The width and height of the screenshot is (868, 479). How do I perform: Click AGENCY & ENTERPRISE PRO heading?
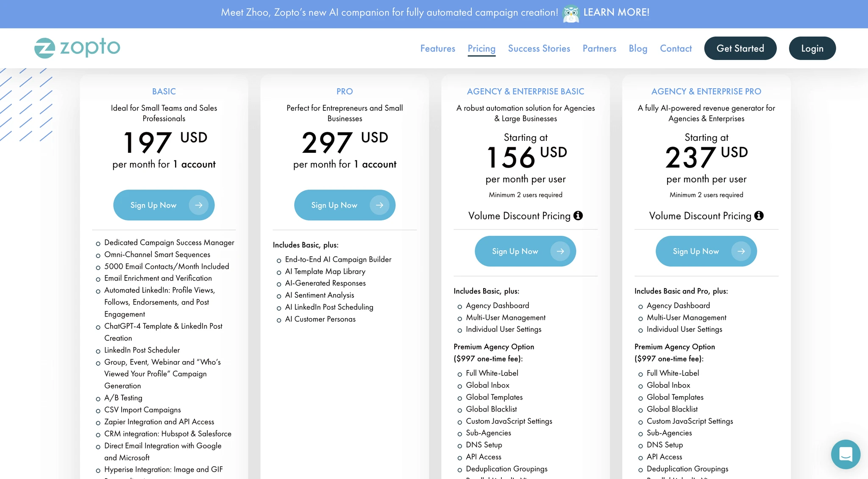707,91
